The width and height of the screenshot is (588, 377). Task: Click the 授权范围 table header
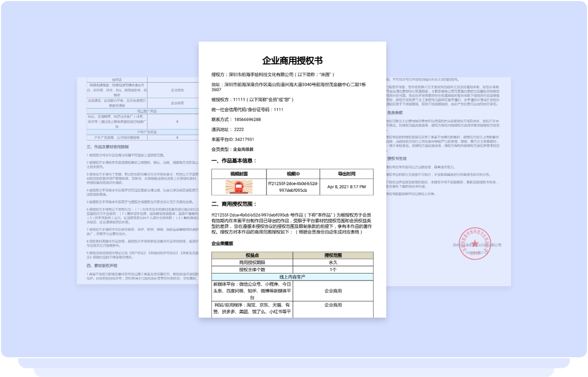pyautogui.click(x=333, y=255)
